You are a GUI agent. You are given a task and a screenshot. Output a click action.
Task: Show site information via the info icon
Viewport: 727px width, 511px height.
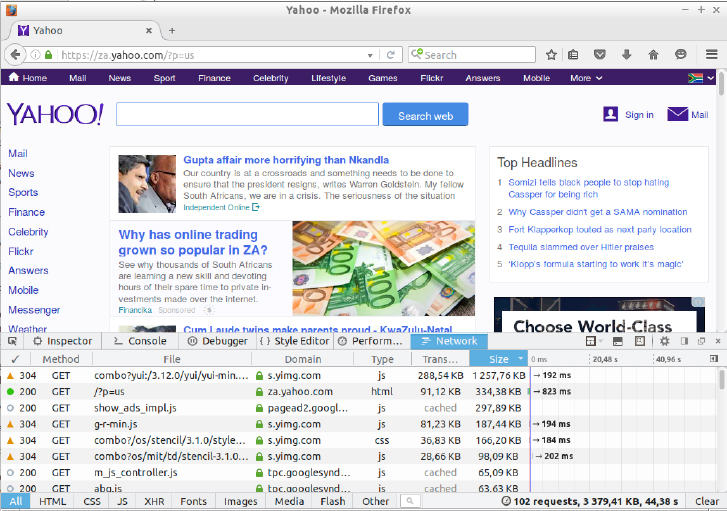click(35, 55)
